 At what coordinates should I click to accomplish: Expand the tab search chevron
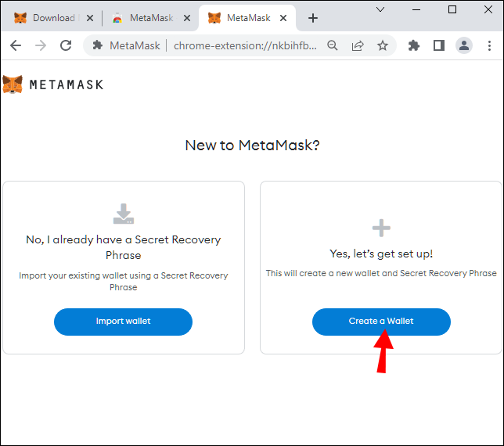point(380,9)
